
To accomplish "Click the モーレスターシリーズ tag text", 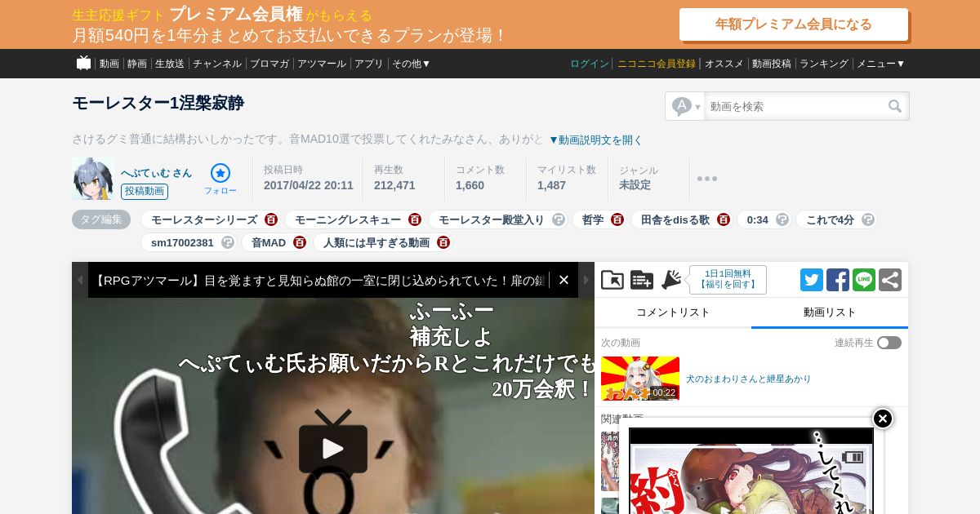I will [204, 219].
